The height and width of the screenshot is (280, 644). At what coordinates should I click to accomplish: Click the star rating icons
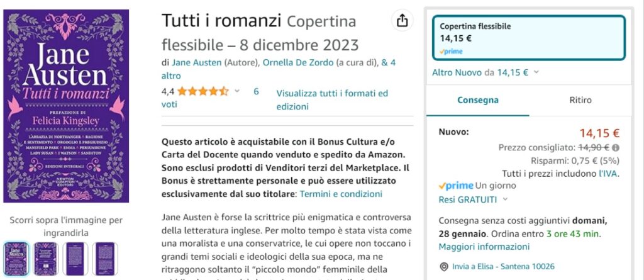[203, 91]
